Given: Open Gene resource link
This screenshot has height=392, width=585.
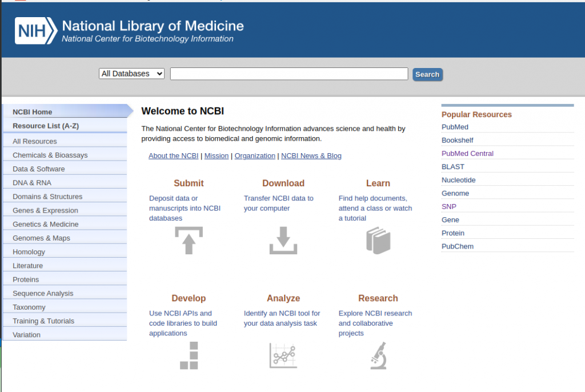Looking at the screenshot, I should (x=450, y=219).
